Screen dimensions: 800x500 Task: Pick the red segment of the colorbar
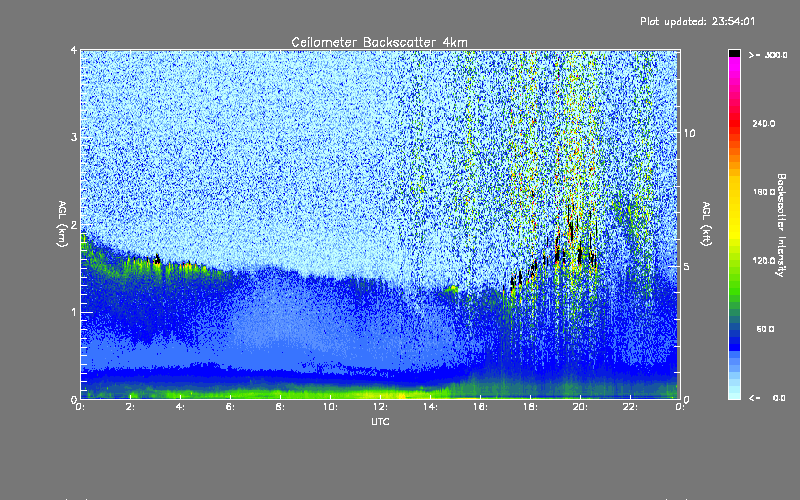pyautogui.click(x=734, y=122)
